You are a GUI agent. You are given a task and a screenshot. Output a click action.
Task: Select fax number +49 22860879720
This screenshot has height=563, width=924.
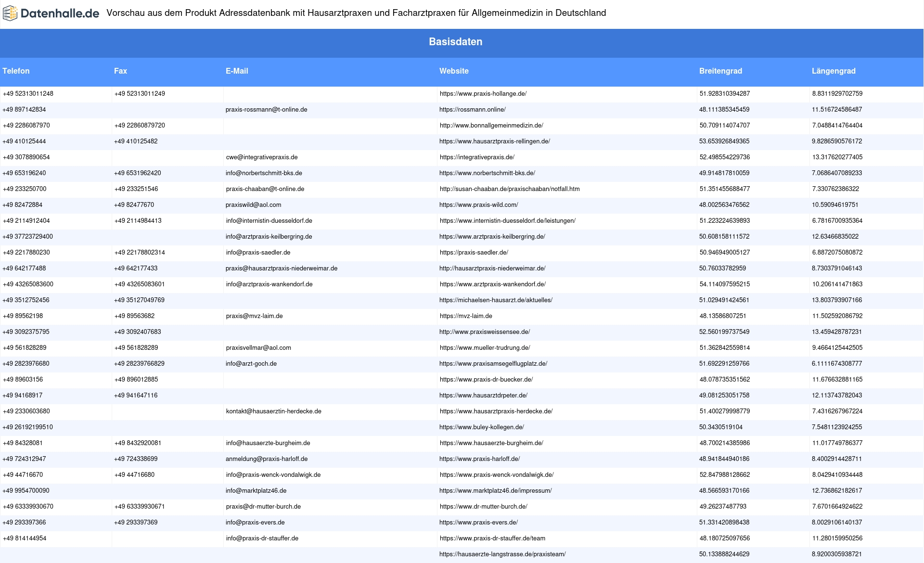(140, 126)
